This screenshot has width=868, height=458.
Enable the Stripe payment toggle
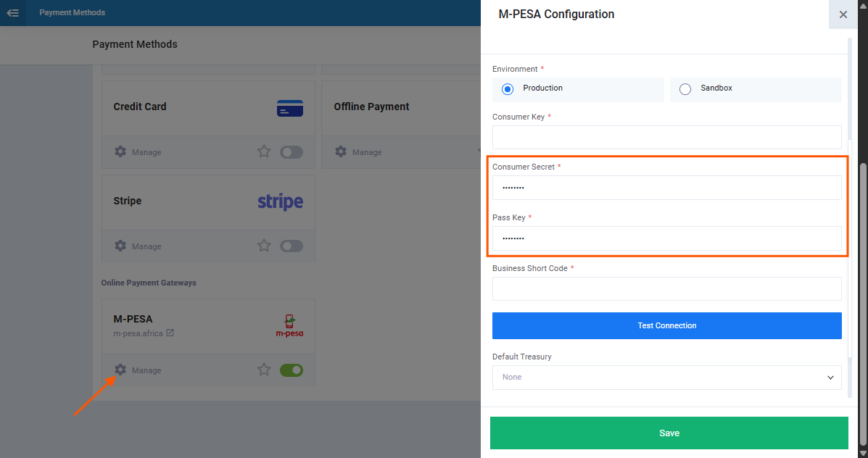pyautogui.click(x=292, y=246)
